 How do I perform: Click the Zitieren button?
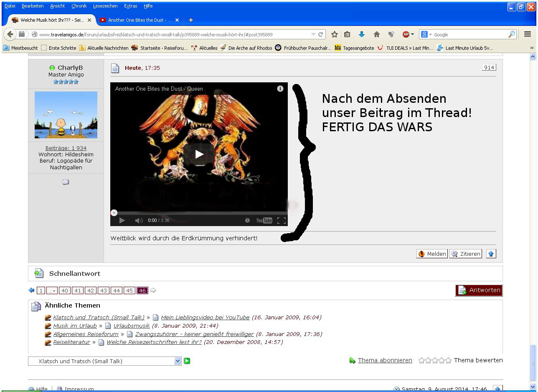click(466, 254)
